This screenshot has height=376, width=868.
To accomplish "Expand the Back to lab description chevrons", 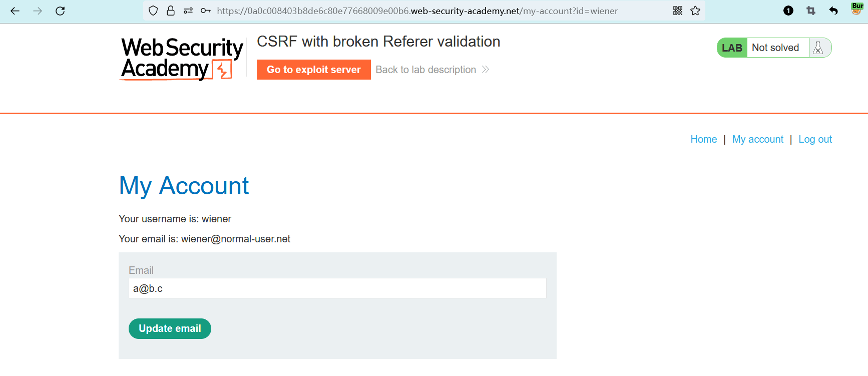I will click(x=485, y=70).
